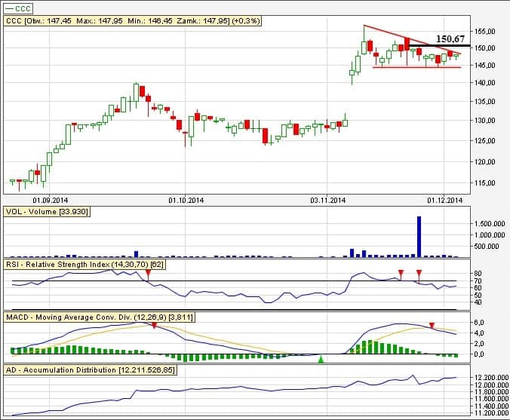Screen dimensions: 510x420
Task: Select the RSI - Relative Strength Index label
Action: coord(84,265)
